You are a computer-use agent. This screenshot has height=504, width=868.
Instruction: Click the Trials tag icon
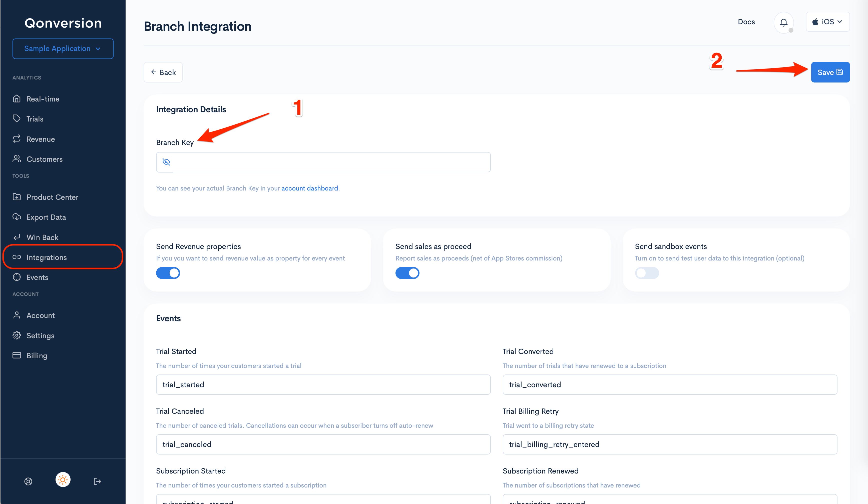click(17, 119)
